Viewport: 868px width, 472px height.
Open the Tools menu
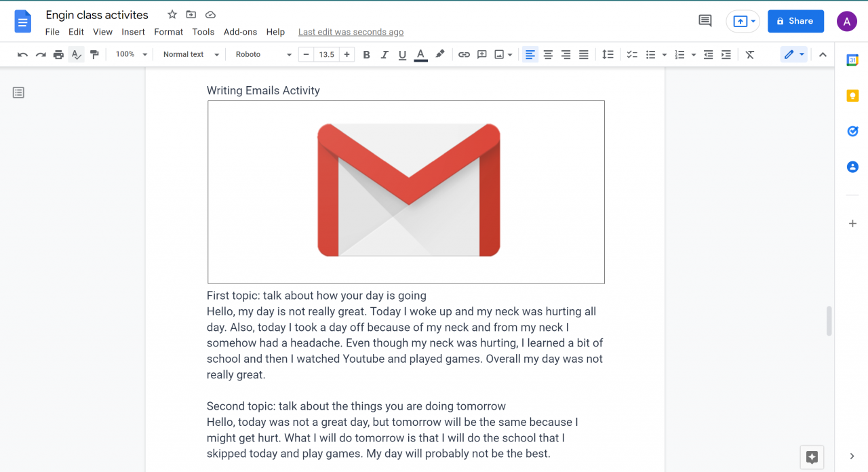coord(203,32)
